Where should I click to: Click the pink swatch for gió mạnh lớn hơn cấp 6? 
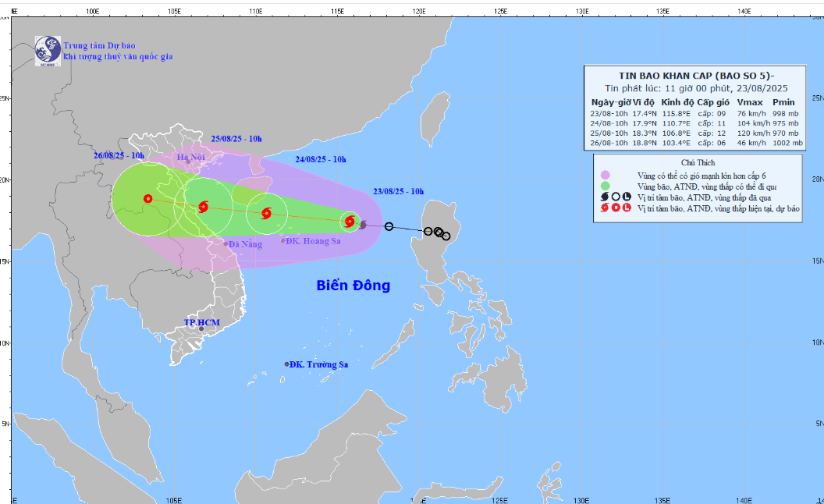pyautogui.click(x=606, y=175)
